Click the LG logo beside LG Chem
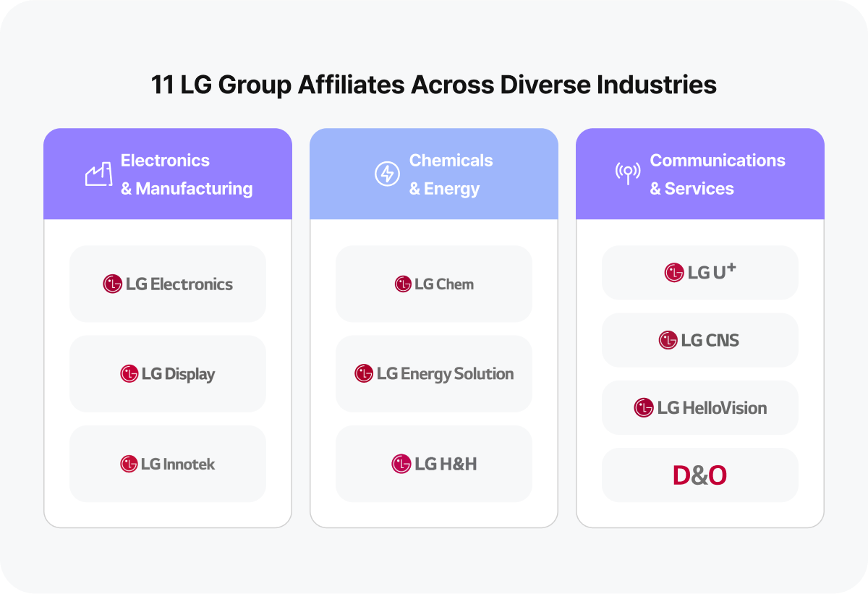 402,284
